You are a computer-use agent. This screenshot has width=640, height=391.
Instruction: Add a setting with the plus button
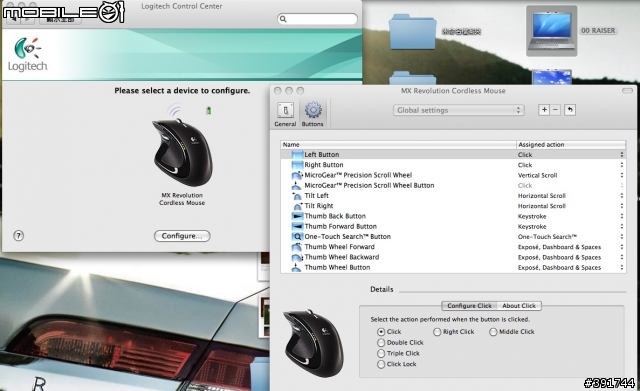tap(544, 110)
